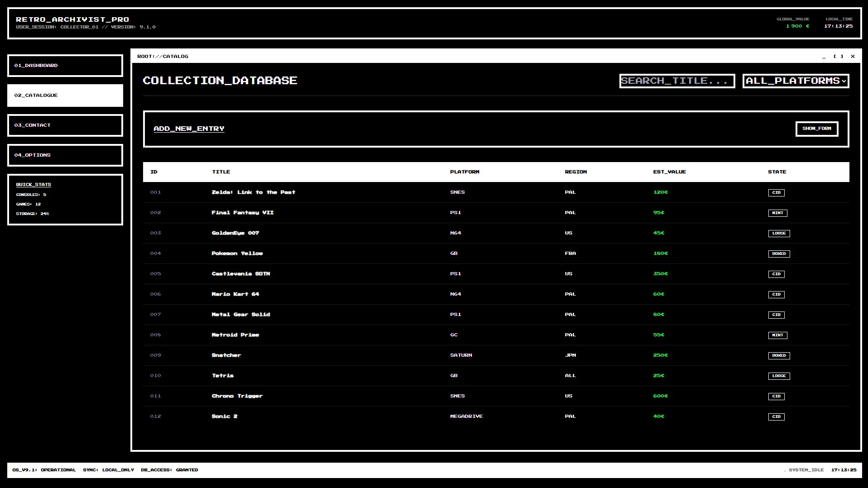Open the 04_OPTIONS panel

click(65, 155)
